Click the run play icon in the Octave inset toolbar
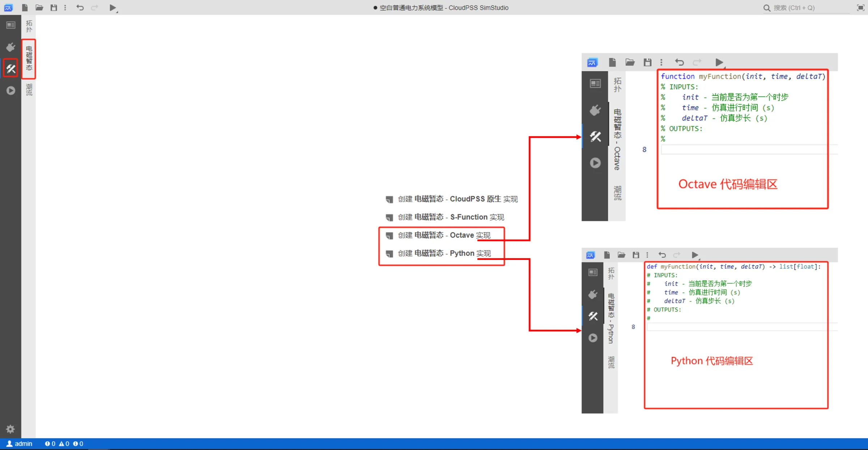This screenshot has height=450, width=868. tap(719, 63)
